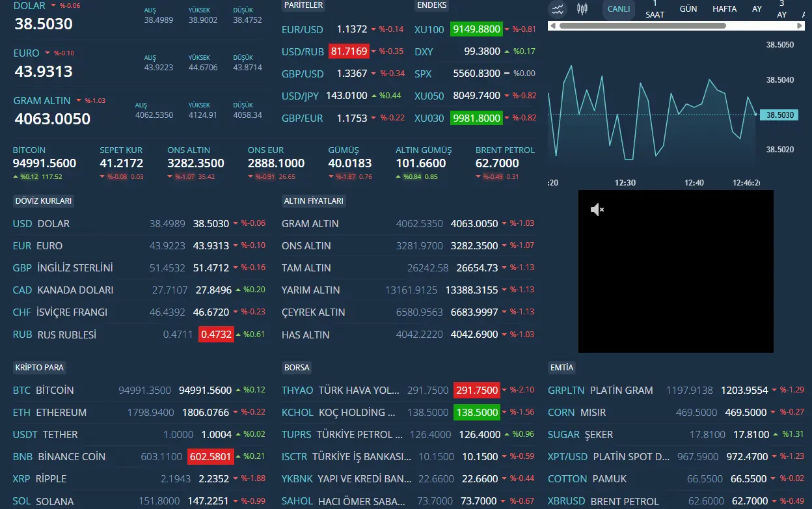Viewport: 812px width, 509px height.
Task: Click right arrow of chart range scrollbar
Action: [800, 26]
